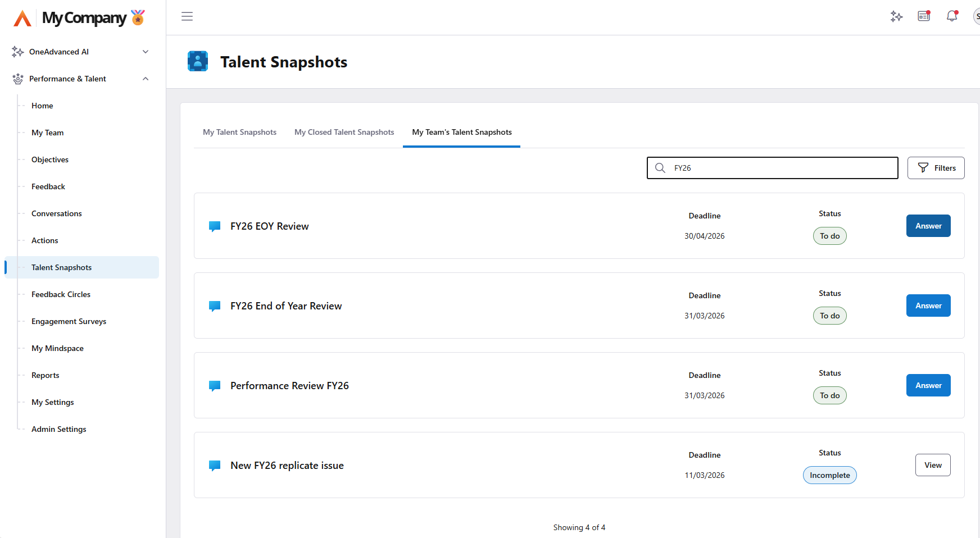The width and height of the screenshot is (980, 538).
Task: View the New FY26 replicate issue snapshot
Action: point(932,465)
